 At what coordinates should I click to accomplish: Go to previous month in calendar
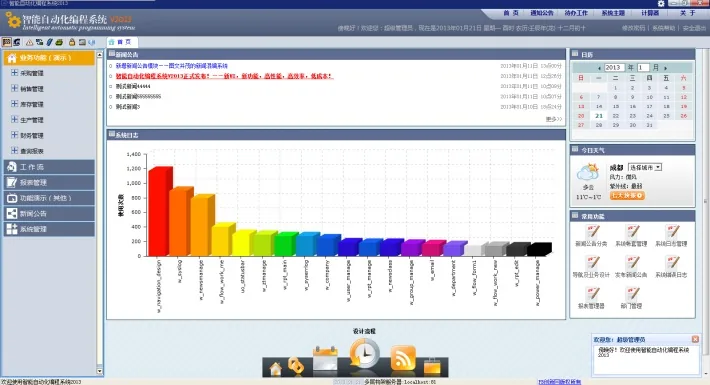(599, 68)
